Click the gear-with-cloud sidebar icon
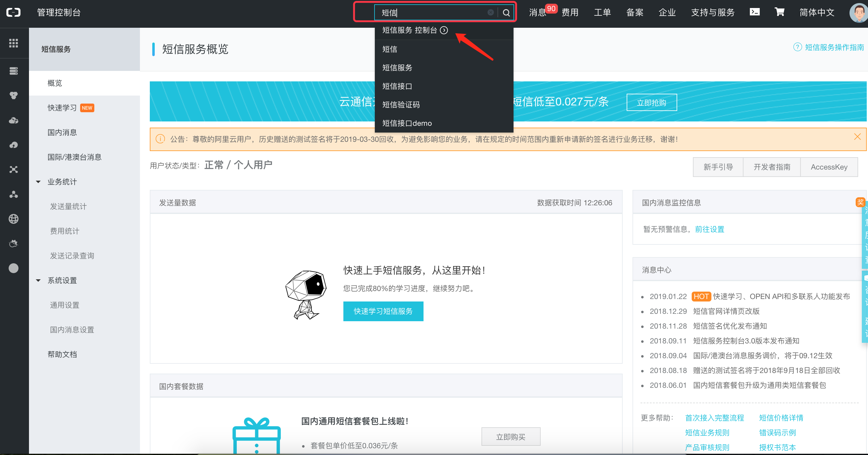 click(x=14, y=243)
